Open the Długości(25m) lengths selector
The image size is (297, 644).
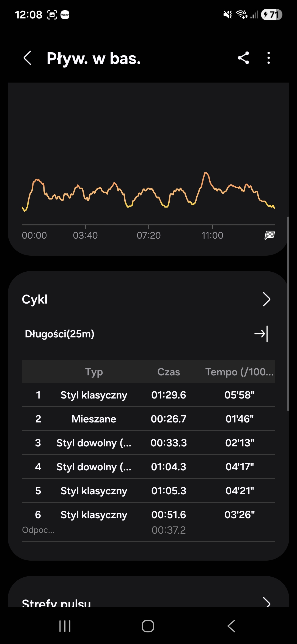point(60,334)
